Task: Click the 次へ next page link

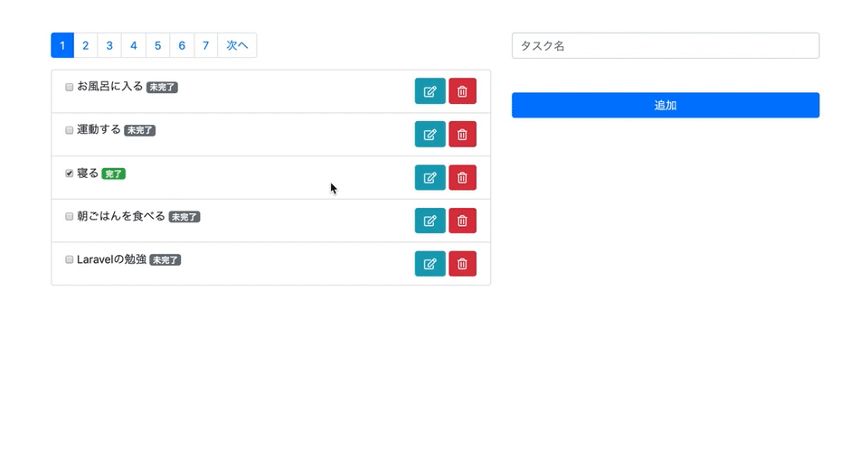Action: pos(237,45)
